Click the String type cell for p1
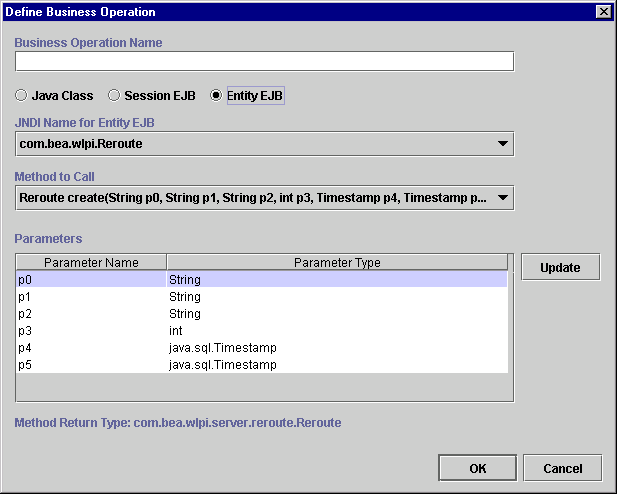Image resolution: width=617 pixels, height=494 pixels. tap(337, 296)
